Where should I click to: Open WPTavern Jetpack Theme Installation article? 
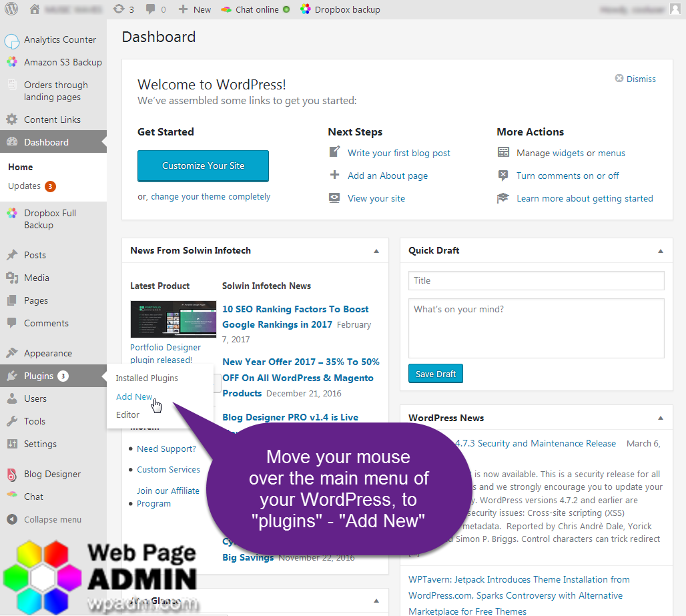click(519, 595)
